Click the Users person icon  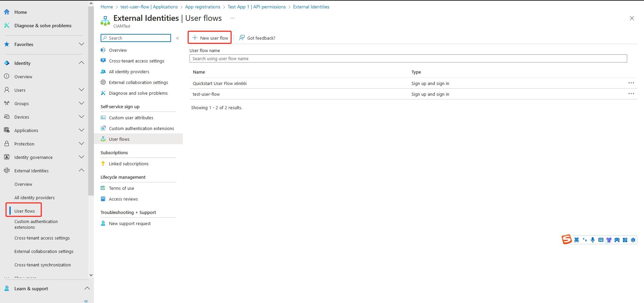[x=7, y=90]
